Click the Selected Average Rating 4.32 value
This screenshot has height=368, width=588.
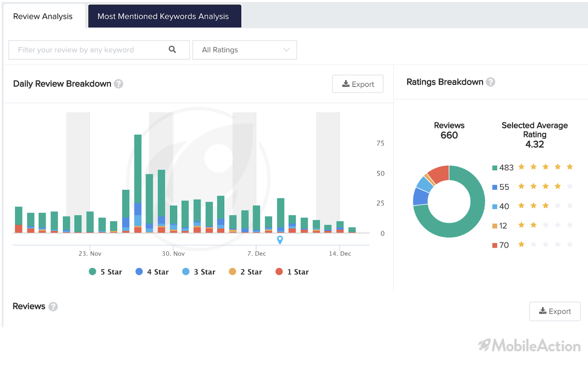535,144
